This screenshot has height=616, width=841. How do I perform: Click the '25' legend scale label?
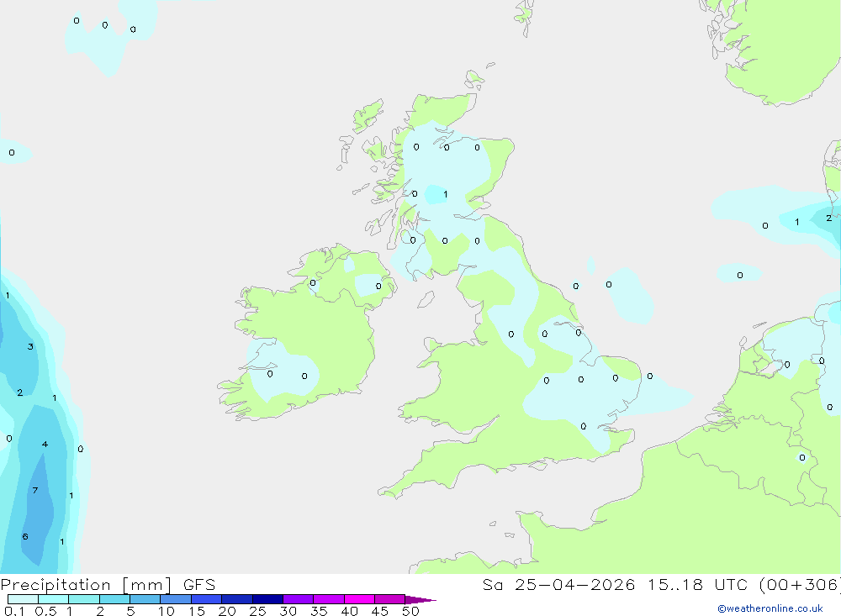(258, 611)
